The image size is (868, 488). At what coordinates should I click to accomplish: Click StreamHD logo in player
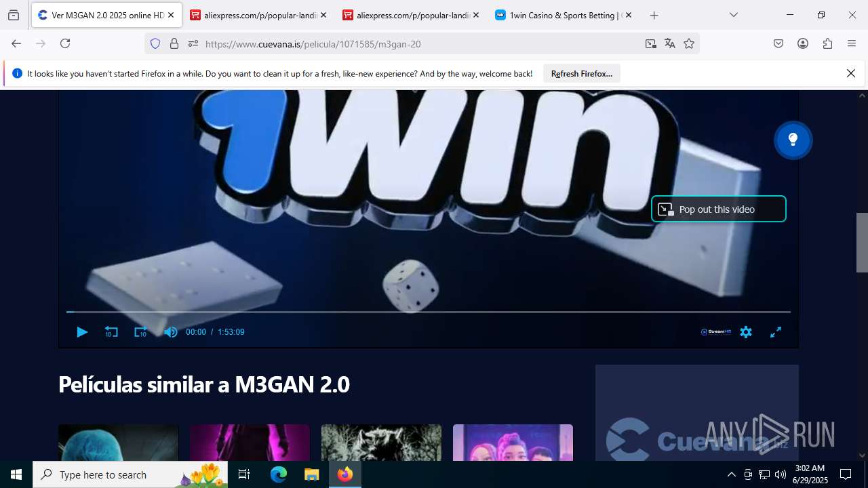tap(716, 332)
